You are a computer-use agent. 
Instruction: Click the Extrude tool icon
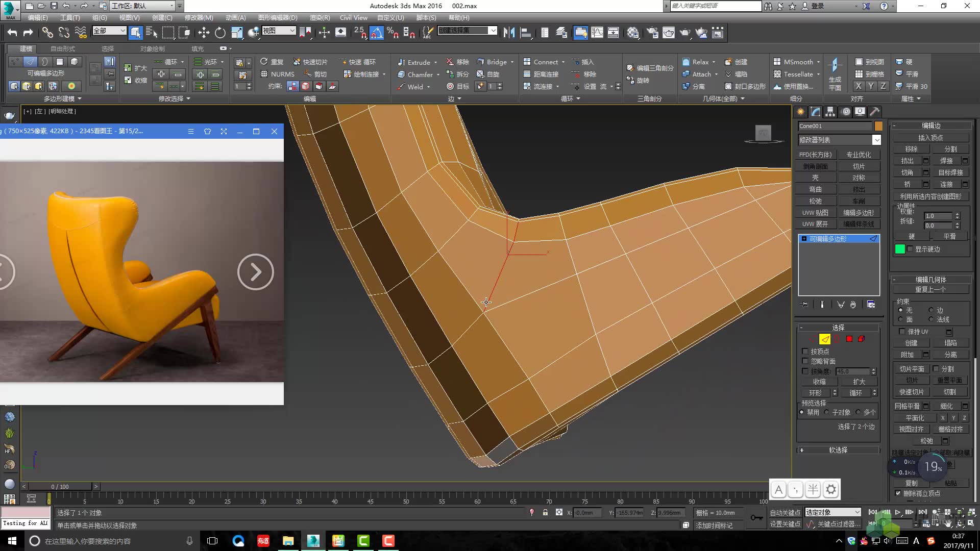401,61
